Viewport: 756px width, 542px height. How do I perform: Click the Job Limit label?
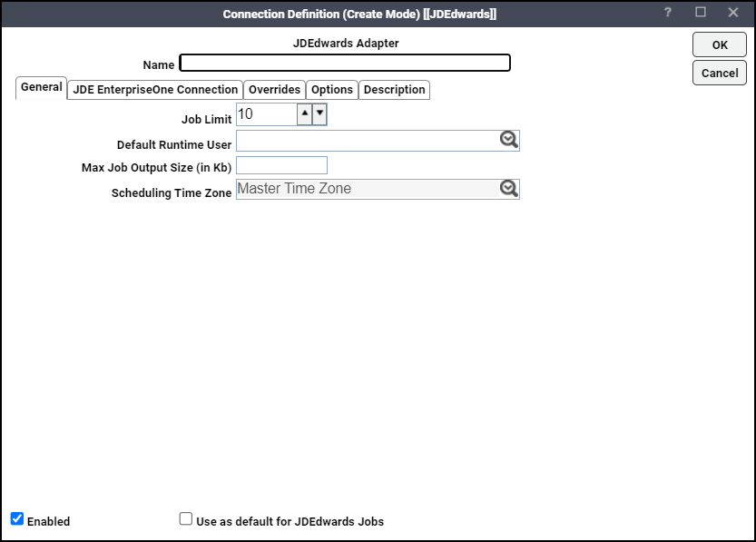(206, 119)
